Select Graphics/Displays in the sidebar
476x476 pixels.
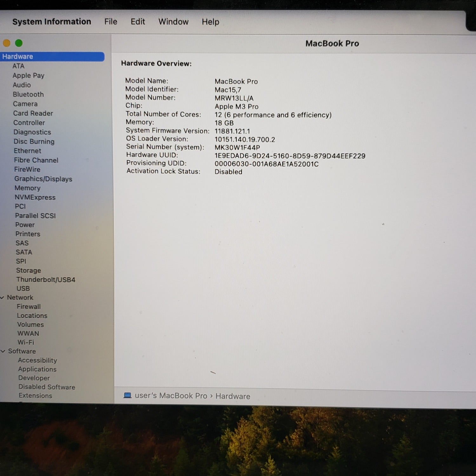coord(43,179)
